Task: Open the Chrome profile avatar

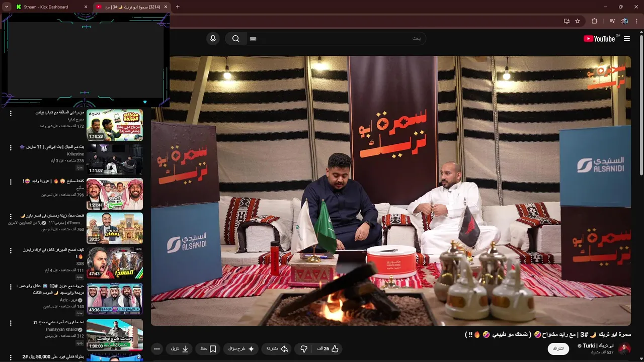Action: click(624, 21)
